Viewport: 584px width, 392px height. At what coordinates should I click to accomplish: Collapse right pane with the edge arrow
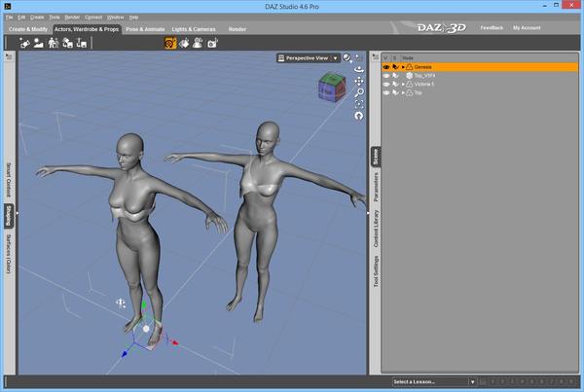pos(368,213)
